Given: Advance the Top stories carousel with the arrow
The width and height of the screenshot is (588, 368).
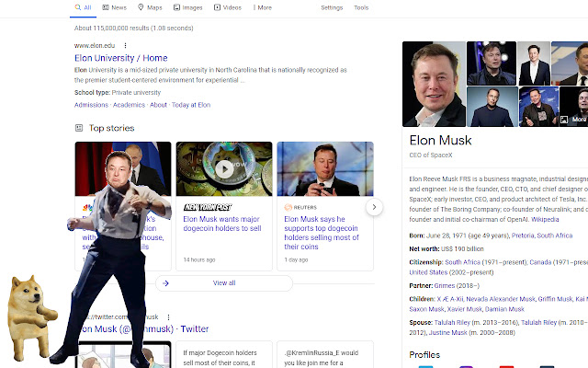Looking at the screenshot, I should pyautogui.click(x=374, y=207).
